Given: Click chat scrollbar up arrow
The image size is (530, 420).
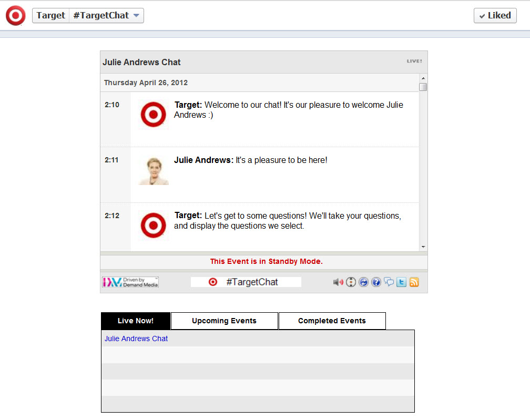Looking at the screenshot, I should click(423, 78).
